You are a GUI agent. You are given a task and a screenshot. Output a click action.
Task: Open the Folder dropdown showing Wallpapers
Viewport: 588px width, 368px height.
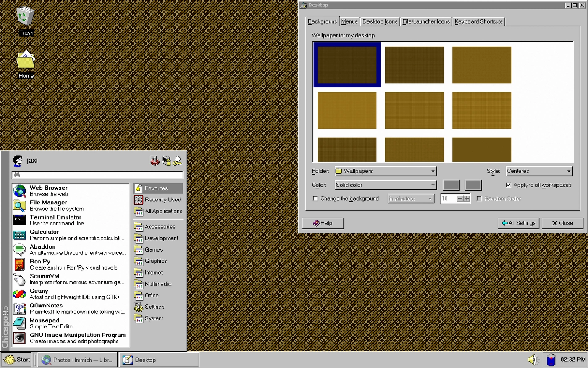pyautogui.click(x=386, y=171)
